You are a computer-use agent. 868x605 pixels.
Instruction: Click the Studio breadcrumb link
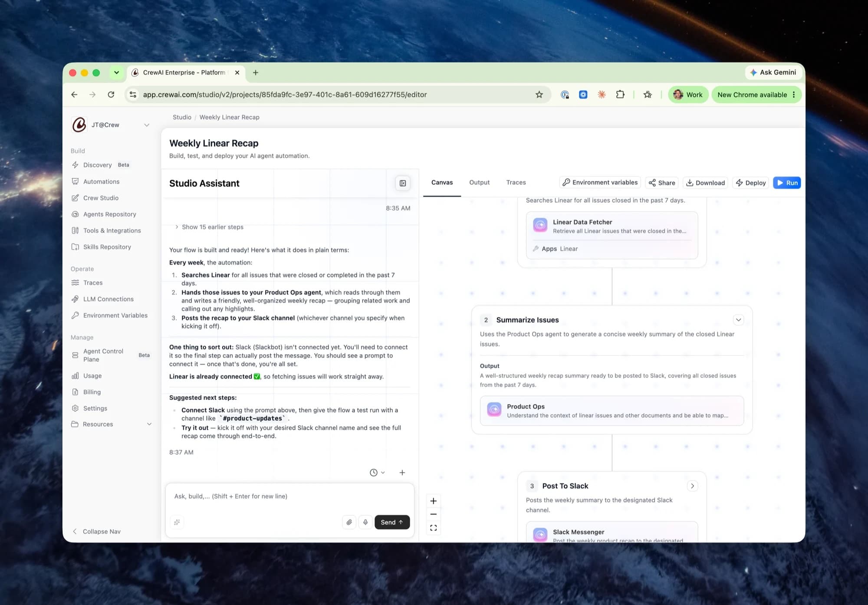pos(182,117)
